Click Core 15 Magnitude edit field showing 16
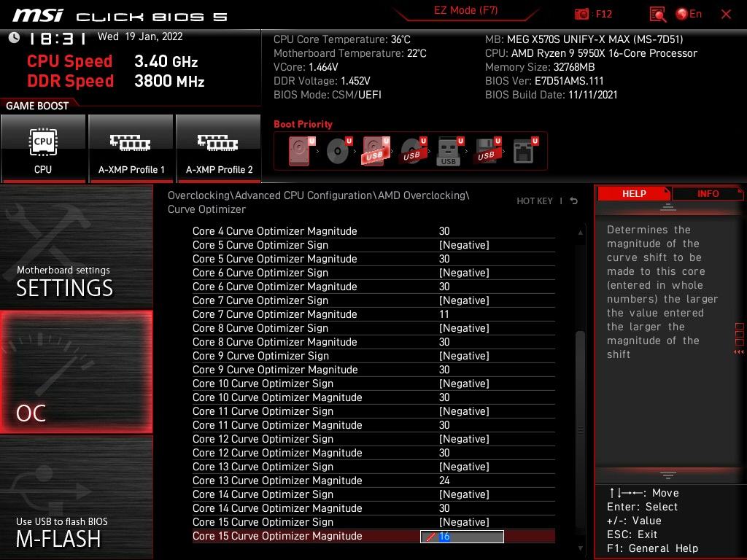 [x=462, y=537]
